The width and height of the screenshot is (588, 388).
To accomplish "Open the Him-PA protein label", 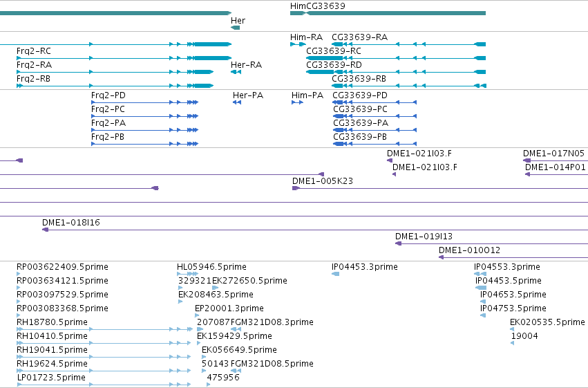I will (307, 95).
